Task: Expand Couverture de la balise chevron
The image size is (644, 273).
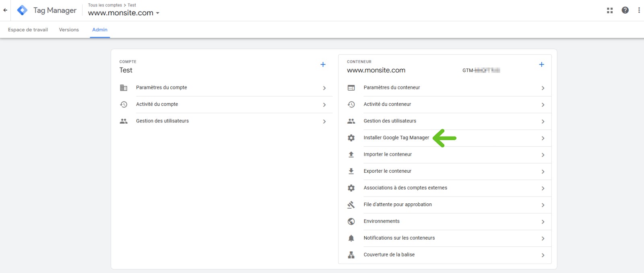Action: coord(543,255)
